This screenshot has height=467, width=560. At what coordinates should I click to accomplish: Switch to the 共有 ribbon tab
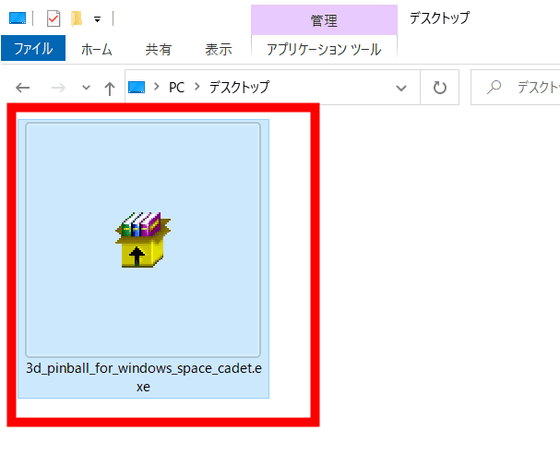[158, 49]
